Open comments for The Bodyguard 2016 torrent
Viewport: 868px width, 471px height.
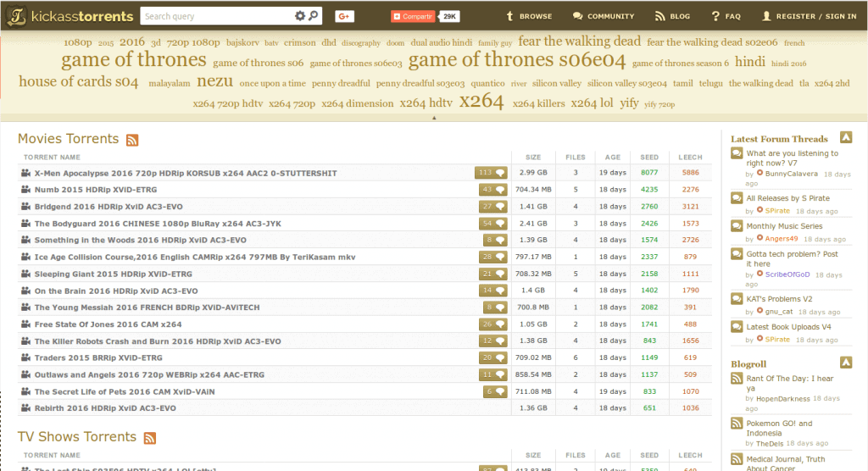point(491,224)
